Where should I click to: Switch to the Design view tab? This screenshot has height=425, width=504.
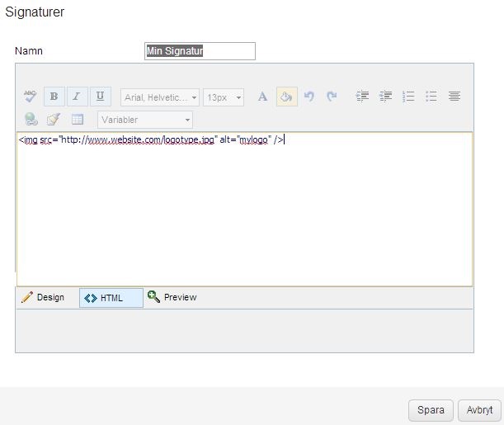tap(43, 297)
